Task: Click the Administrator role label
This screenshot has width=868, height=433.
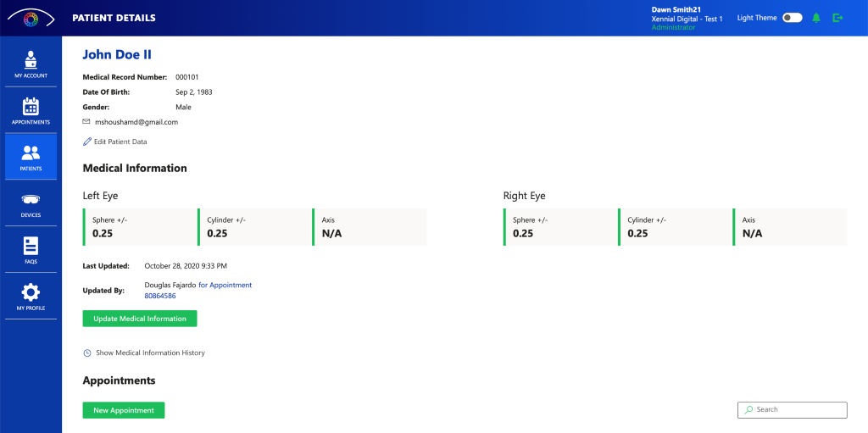Action: tap(673, 27)
